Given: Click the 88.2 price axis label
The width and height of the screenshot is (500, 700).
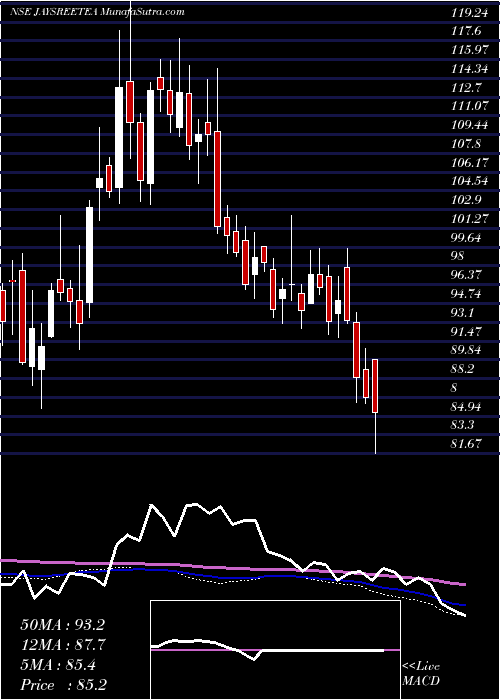Looking at the screenshot, I should tap(464, 368).
